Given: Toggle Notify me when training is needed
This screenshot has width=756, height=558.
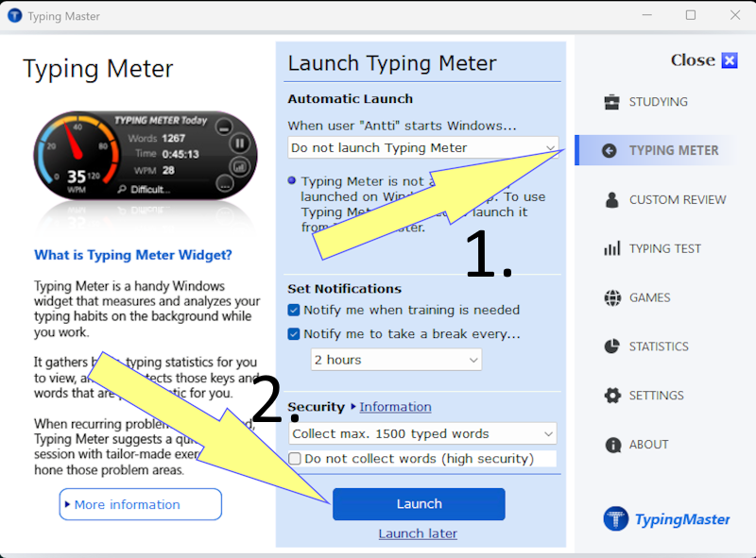Looking at the screenshot, I should [x=294, y=310].
